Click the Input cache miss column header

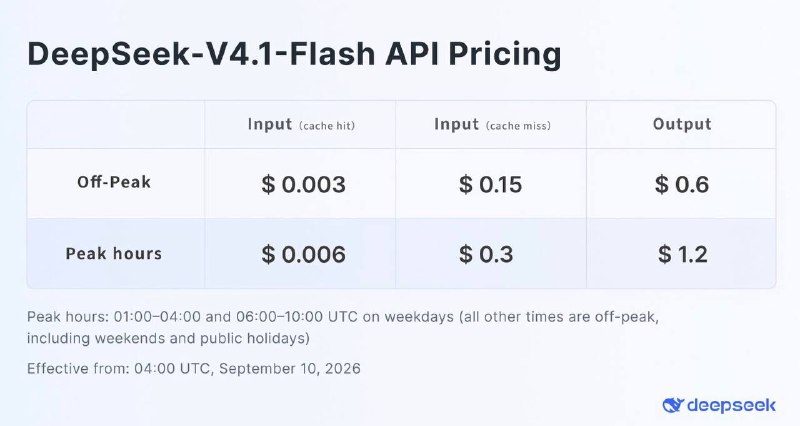pyautogui.click(x=492, y=124)
